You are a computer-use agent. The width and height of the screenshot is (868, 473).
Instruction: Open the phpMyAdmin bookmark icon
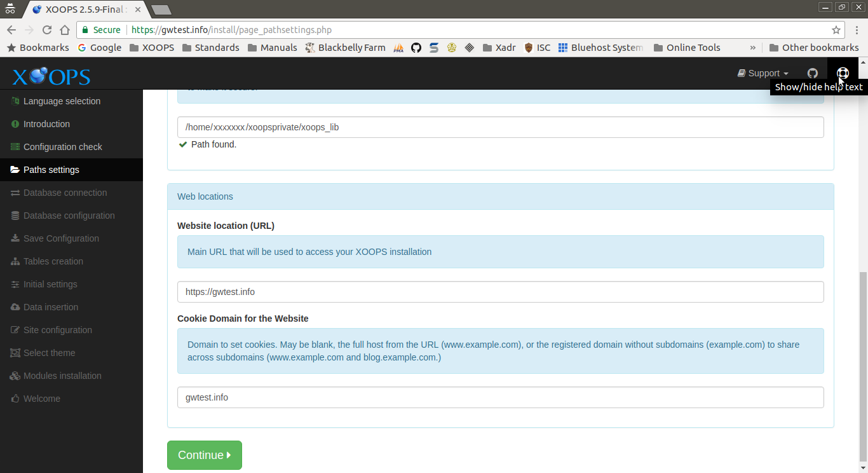398,48
